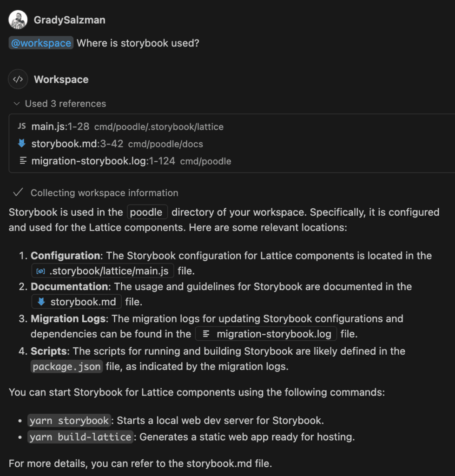
Task: Click the package.json inline code
Action: point(66,366)
